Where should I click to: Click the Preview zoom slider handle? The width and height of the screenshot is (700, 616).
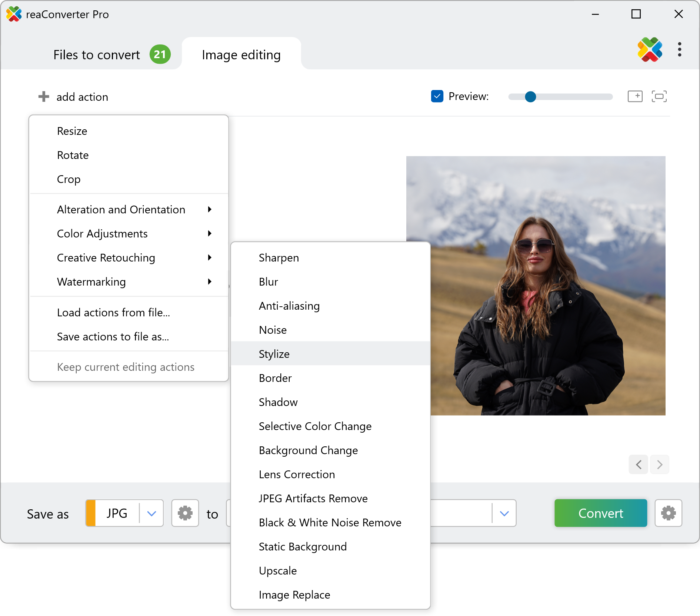click(530, 97)
